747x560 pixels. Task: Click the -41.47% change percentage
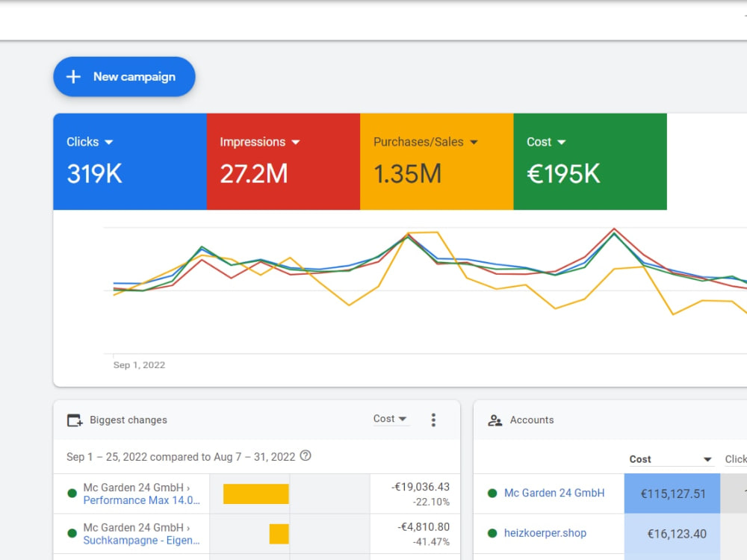(431, 542)
